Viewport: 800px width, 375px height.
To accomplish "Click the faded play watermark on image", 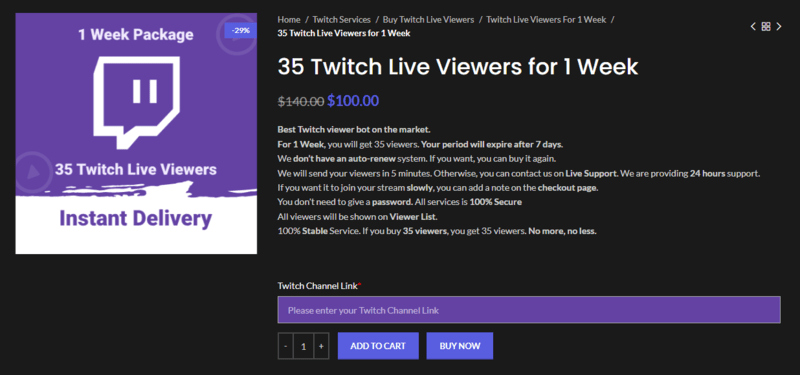I will pyautogui.click(x=34, y=171).
